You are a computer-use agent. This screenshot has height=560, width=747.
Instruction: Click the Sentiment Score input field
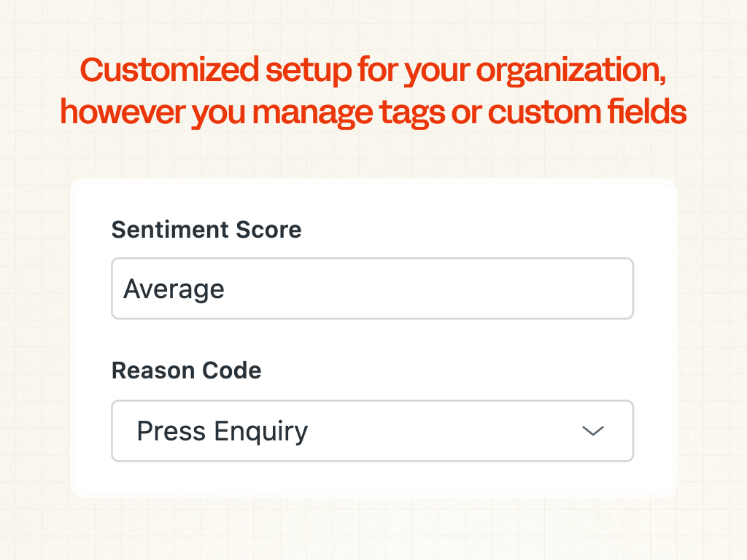372,289
